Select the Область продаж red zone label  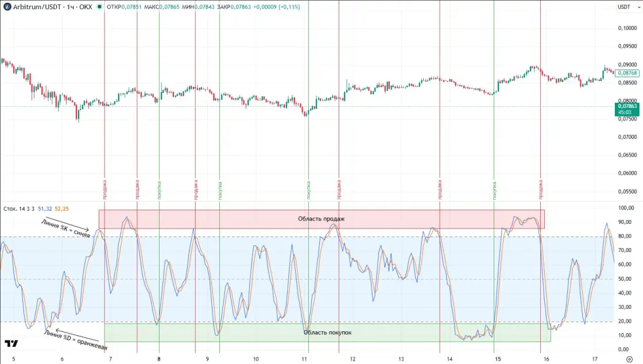coord(321,219)
